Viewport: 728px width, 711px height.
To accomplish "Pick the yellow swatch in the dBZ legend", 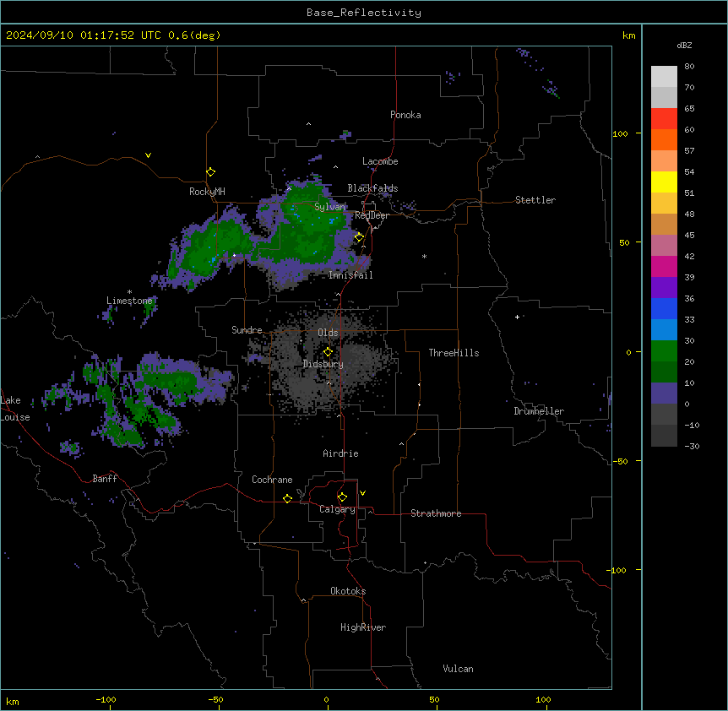I will point(664,182).
